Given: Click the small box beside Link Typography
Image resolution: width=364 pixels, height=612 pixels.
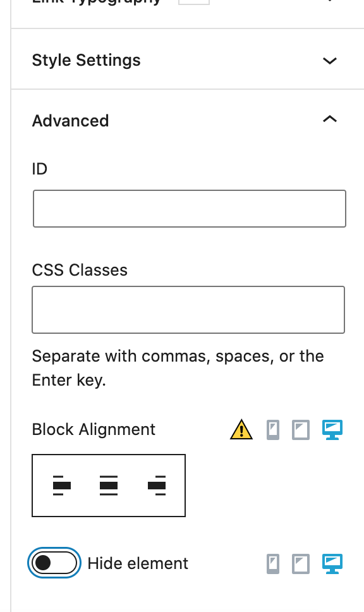Looking at the screenshot, I should pyautogui.click(x=194, y=2).
